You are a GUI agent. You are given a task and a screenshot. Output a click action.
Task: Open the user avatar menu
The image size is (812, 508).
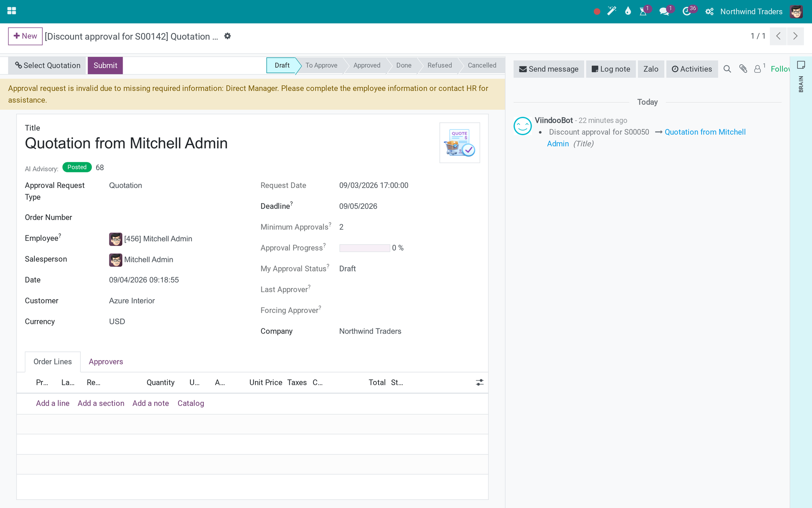(x=796, y=11)
